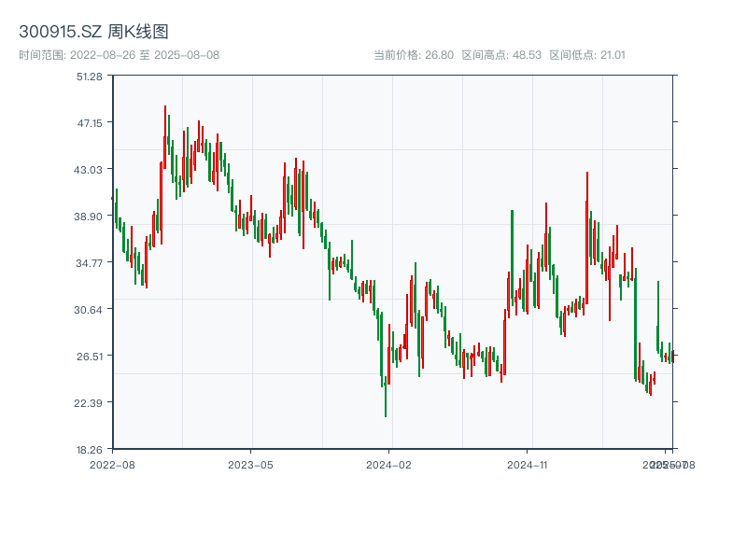Select the 38.90 y-axis price label
This screenshot has height=560, width=747.
tap(90, 216)
